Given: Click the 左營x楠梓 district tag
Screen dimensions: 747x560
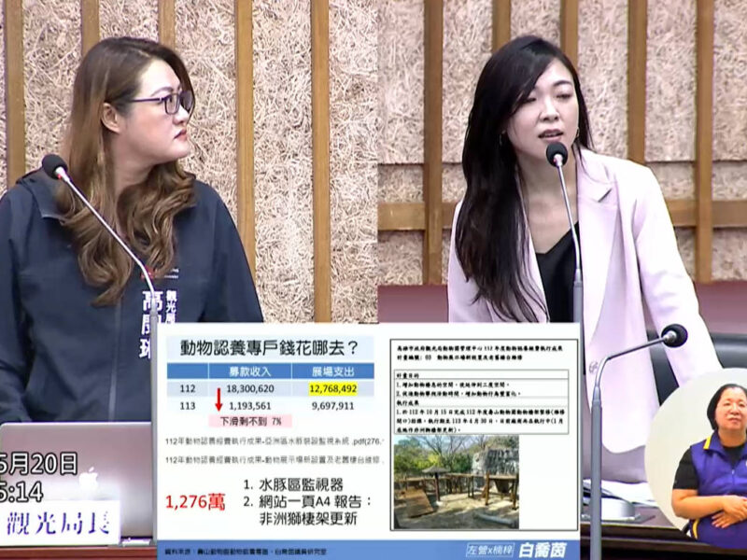Looking at the screenshot, I should pos(490,551).
